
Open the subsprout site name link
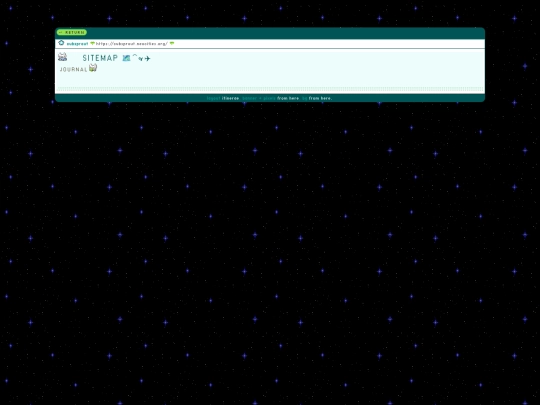click(77, 44)
